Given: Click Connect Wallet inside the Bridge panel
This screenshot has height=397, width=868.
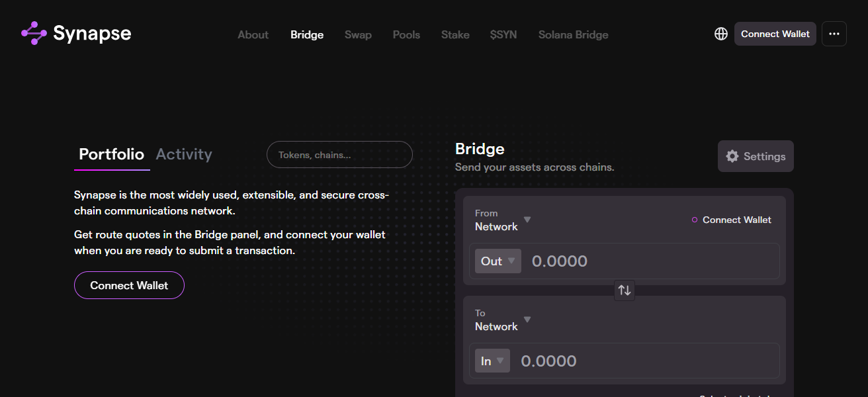Looking at the screenshot, I should [736, 219].
